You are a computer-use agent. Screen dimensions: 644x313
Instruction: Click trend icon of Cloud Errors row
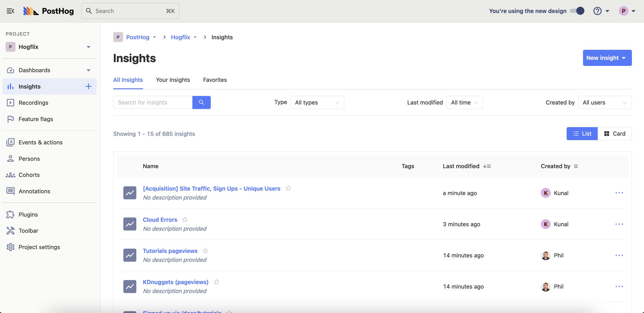click(130, 224)
